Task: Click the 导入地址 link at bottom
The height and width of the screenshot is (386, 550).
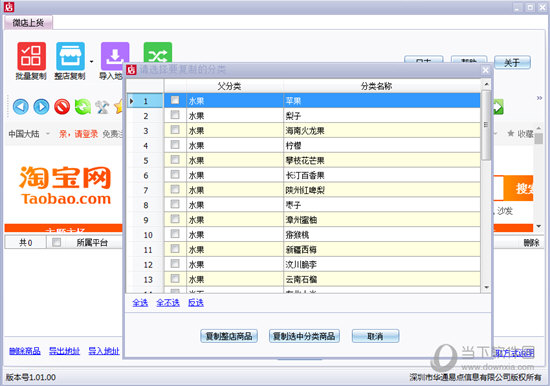Action: click(104, 351)
